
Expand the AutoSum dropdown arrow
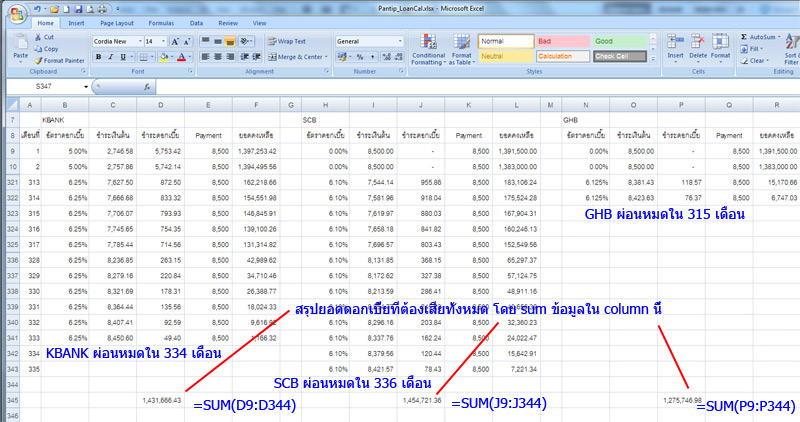[780, 37]
